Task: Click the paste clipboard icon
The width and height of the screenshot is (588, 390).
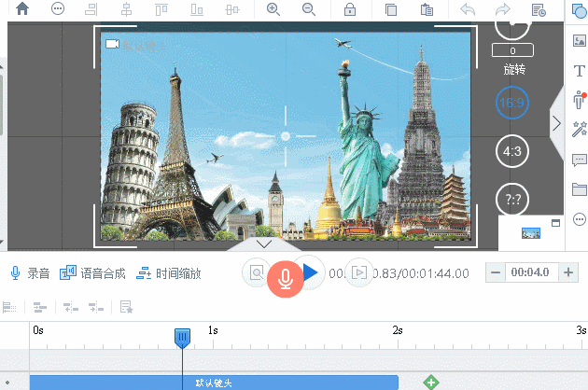Action: pyautogui.click(x=427, y=9)
